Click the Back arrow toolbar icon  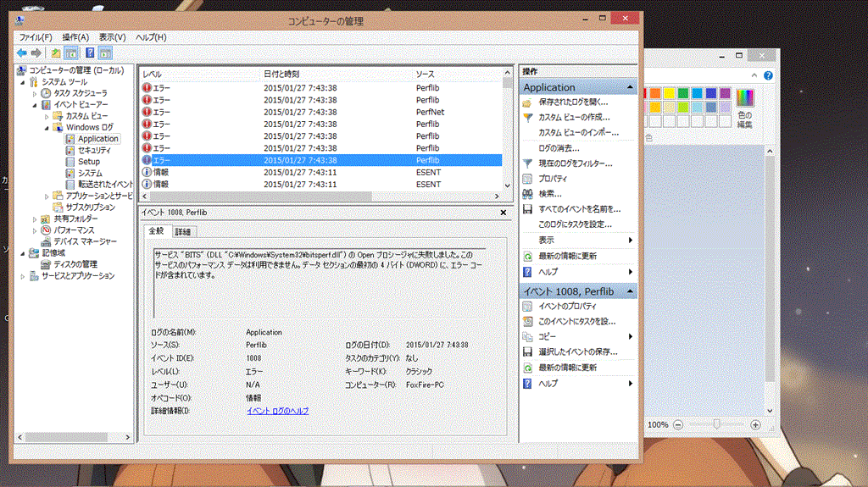pos(21,53)
